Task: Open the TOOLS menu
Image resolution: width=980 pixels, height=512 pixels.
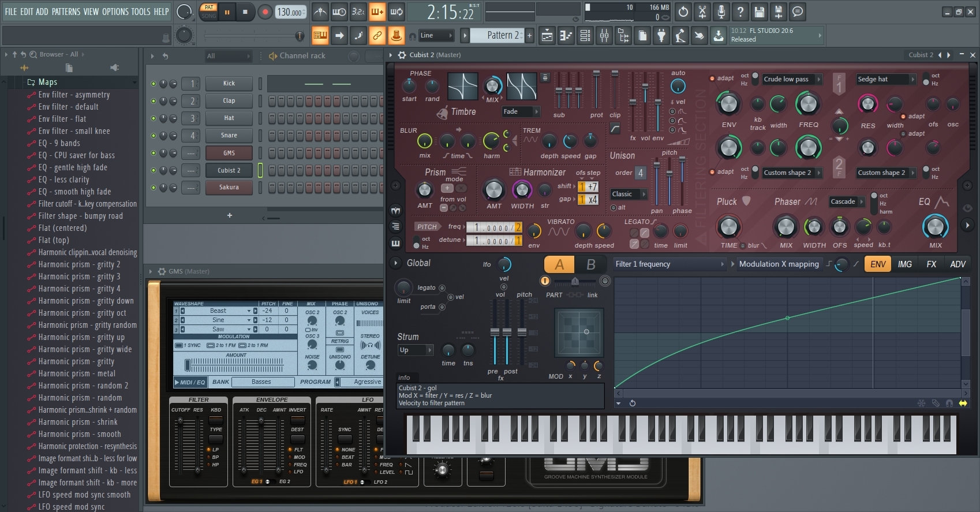Action: coord(141,12)
